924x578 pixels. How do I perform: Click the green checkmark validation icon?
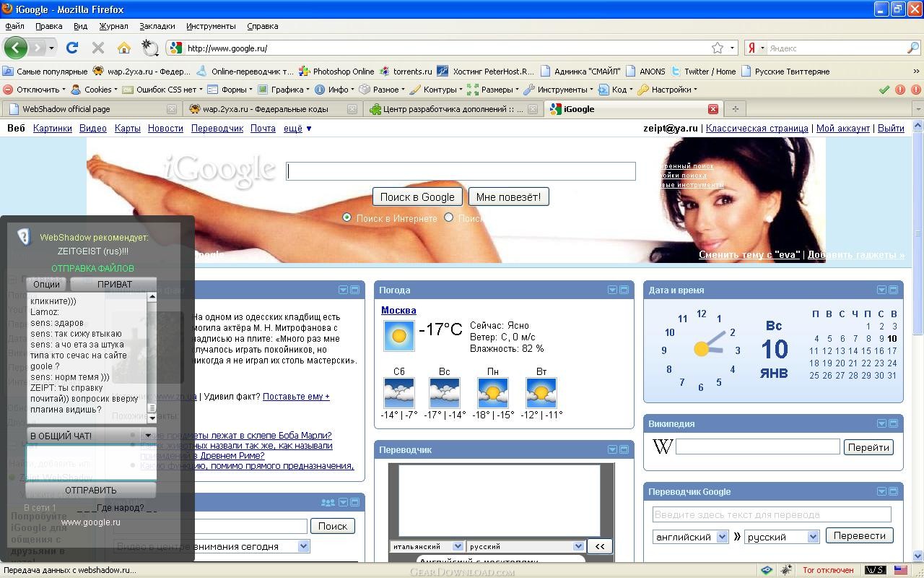point(884,90)
